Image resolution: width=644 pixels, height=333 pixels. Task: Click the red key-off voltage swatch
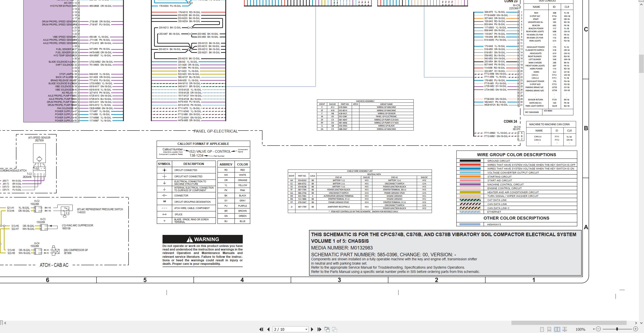click(470, 165)
